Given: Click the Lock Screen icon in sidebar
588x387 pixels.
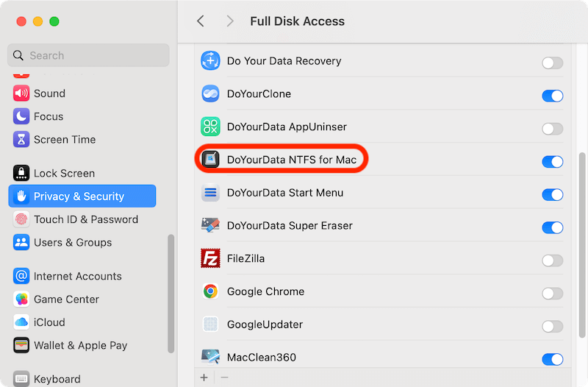Looking at the screenshot, I should (21, 173).
